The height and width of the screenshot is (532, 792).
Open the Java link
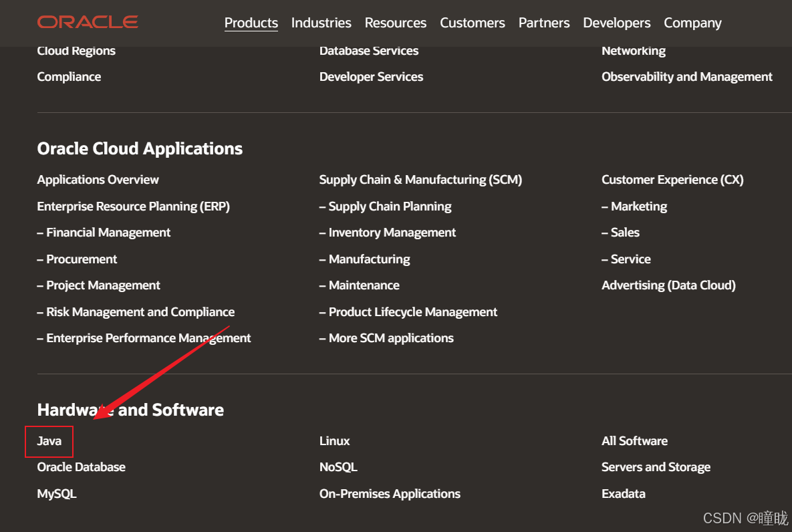pyautogui.click(x=49, y=441)
